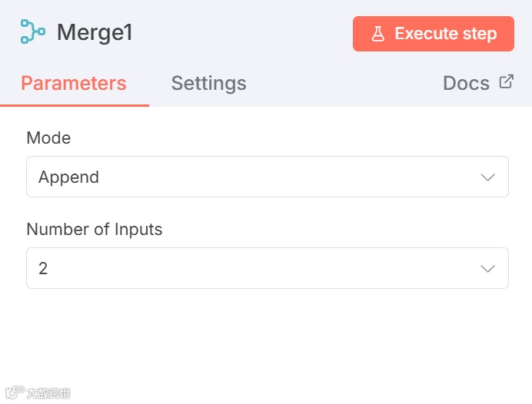The width and height of the screenshot is (532, 404).
Task: Click the external link icon beside Docs
Action: tap(506, 81)
